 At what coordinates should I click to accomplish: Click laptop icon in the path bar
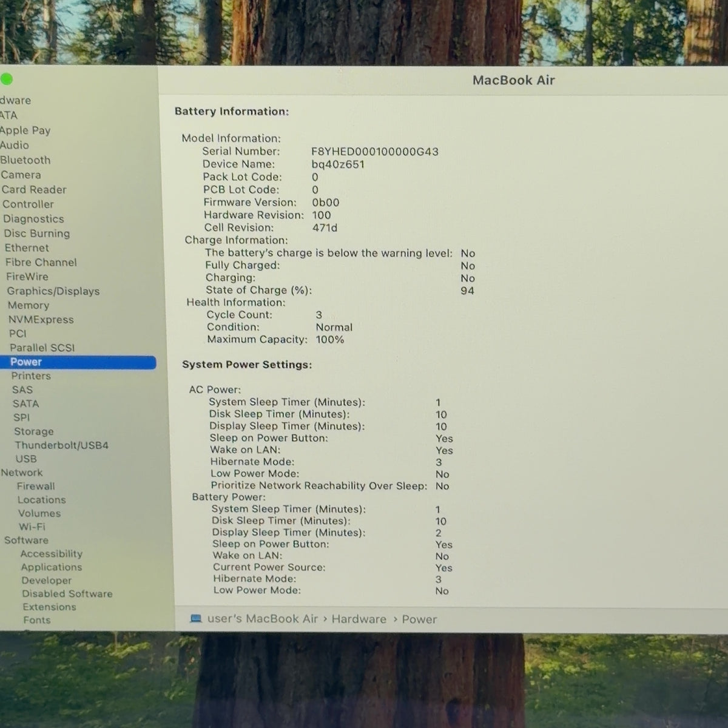point(195,619)
